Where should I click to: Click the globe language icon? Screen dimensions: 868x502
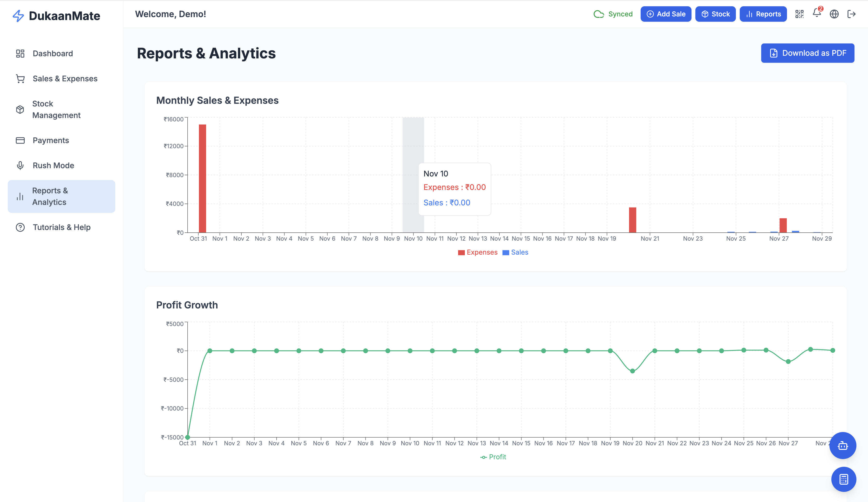[x=834, y=14]
